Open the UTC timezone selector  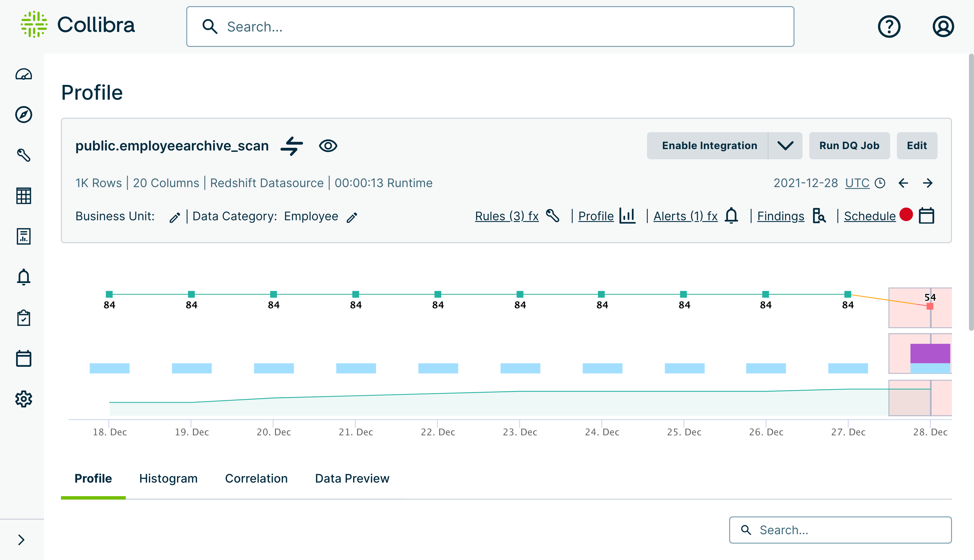[857, 183]
